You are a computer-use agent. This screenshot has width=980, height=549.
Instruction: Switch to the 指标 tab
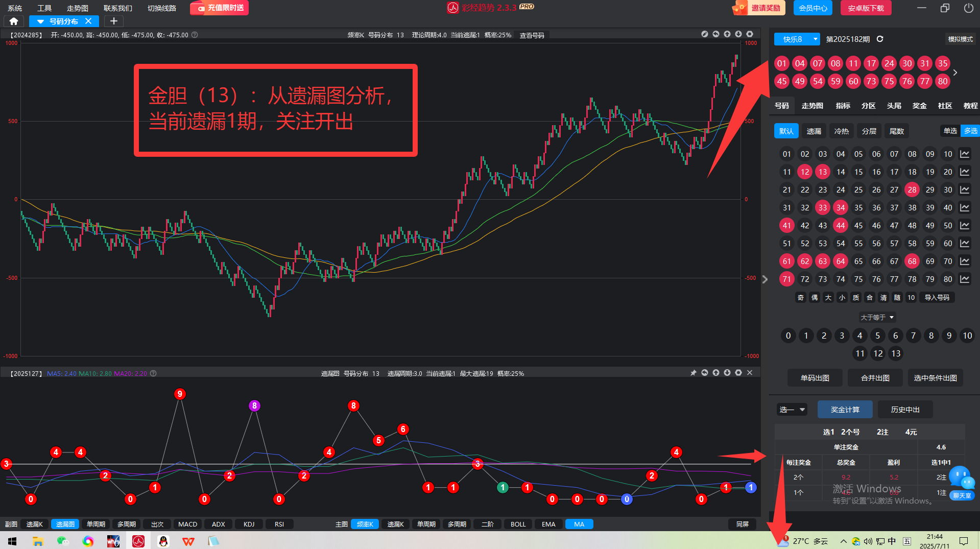click(843, 106)
